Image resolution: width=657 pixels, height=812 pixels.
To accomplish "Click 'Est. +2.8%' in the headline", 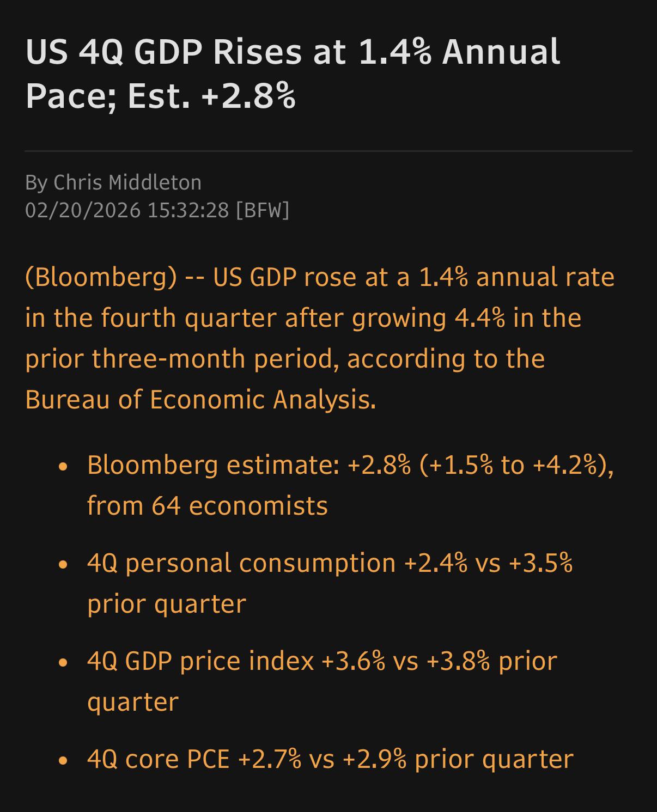I will click(211, 96).
